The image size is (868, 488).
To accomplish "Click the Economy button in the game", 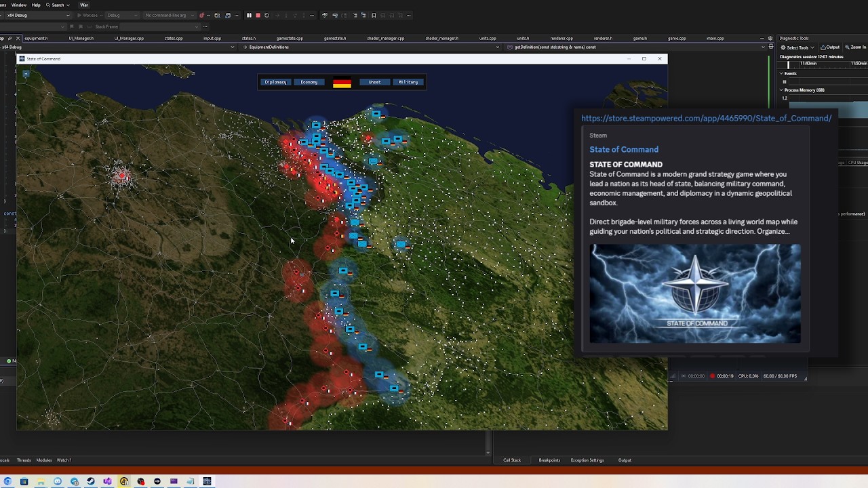I will (309, 82).
